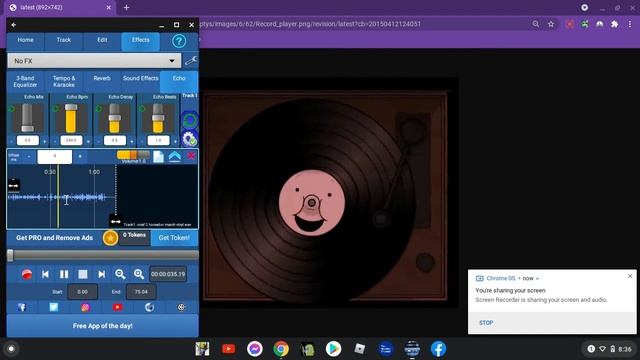Toggle the Echo Bpm green enable arrow
640x360 pixels.
point(55,109)
